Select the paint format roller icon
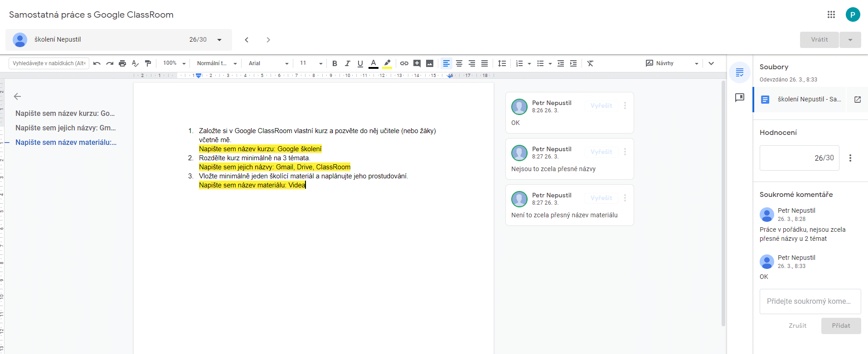Image resolution: width=868 pixels, height=354 pixels. (148, 63)
